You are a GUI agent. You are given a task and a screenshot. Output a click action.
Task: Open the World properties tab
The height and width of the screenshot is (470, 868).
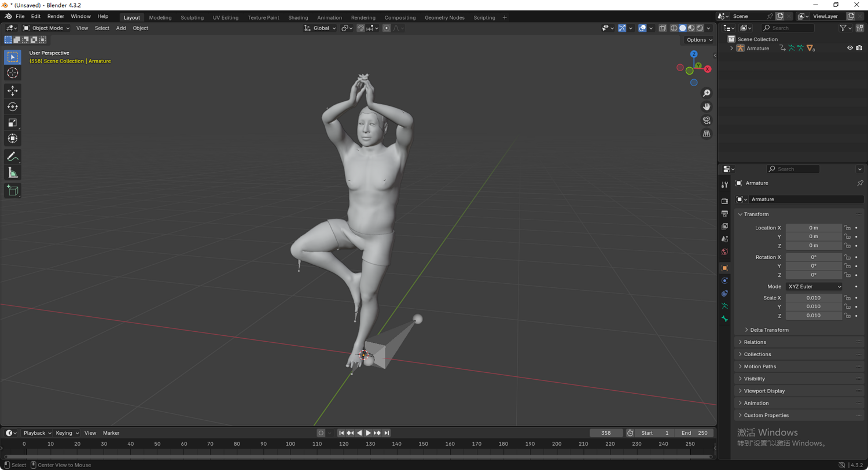724,252
